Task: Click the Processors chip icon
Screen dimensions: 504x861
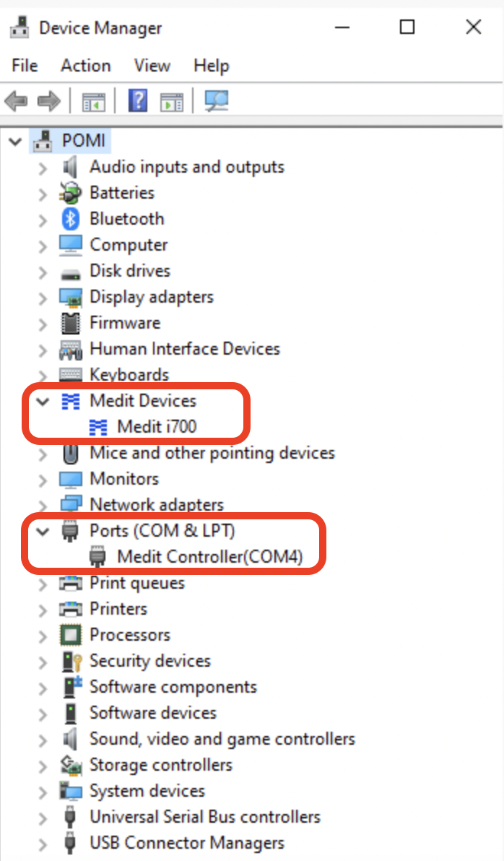Action: coord(70,635)
